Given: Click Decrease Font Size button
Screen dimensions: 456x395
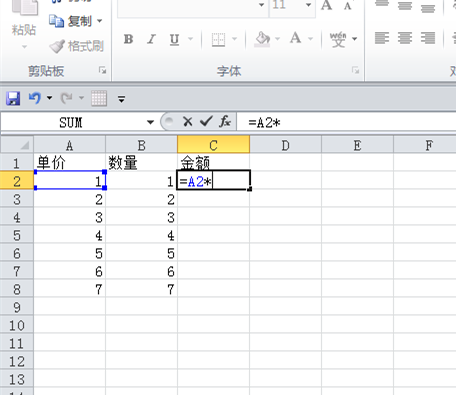Looking at the screenshot, I should pyautogui.click(x=348, y=6).
